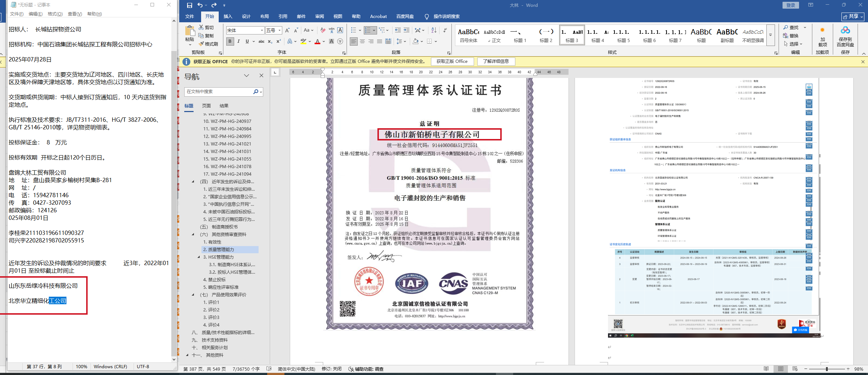Screen dimensions: 868x375
Task: Toggle subscript formatting
Action: click(270, 42)
